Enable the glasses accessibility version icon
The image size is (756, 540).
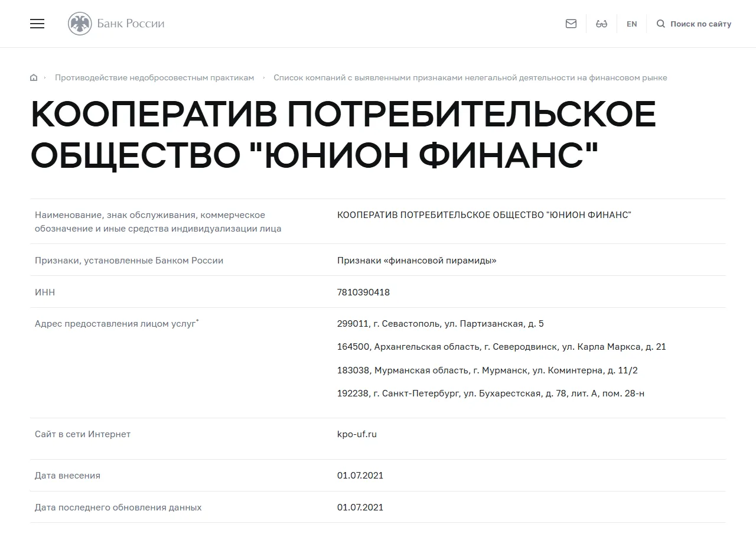[602, 24]
